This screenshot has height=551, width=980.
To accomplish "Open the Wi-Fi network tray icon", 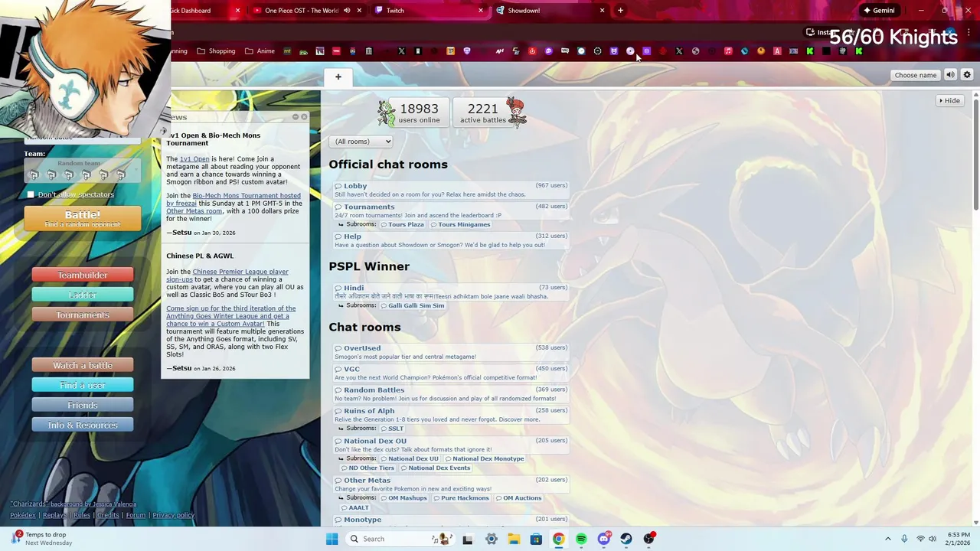I will pos(920,539).
